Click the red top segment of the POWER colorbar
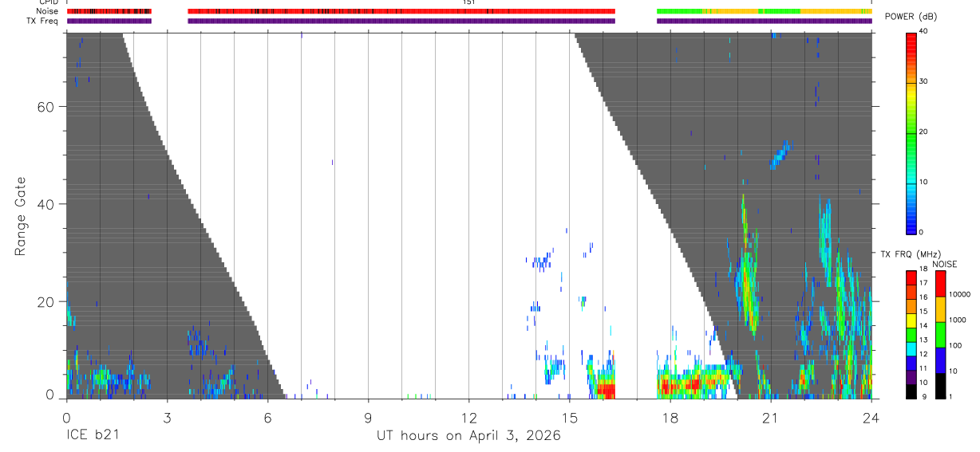Viewport: 980px width, 452px height. point(911,56)
